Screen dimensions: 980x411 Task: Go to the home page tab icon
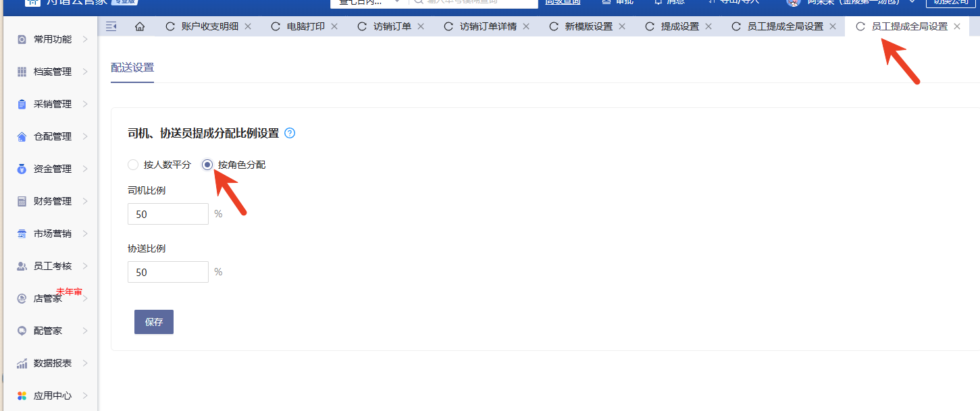pyautogui.click(x=140, y=26)
